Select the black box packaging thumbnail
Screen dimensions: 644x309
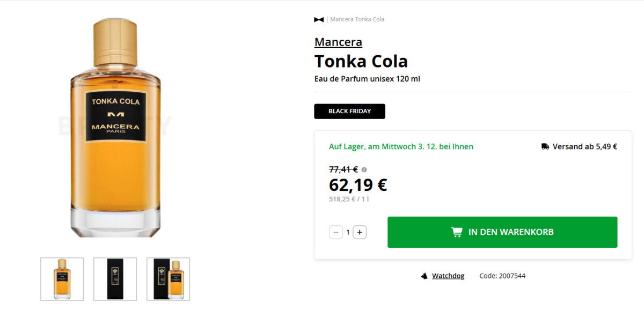[115, 279]
